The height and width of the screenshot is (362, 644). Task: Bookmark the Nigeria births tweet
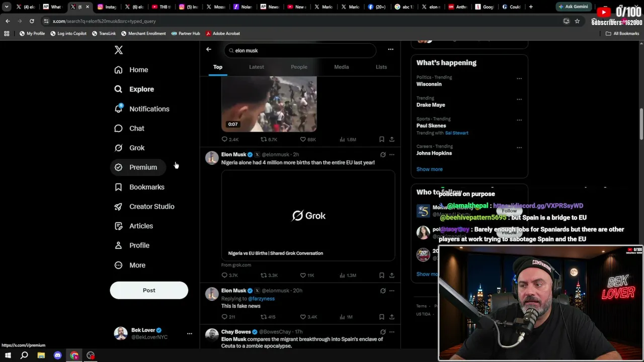(x=382, y=275)
